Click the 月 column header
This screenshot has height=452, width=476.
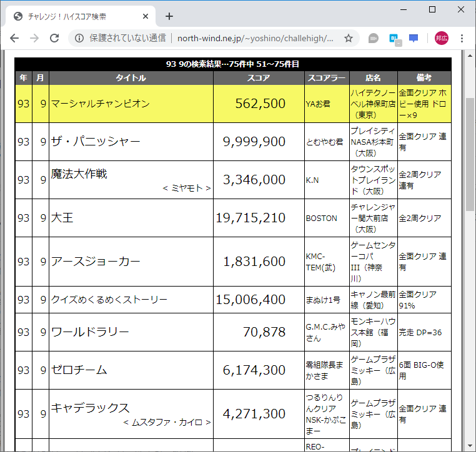pyautogui.click(x=40, y=78)
